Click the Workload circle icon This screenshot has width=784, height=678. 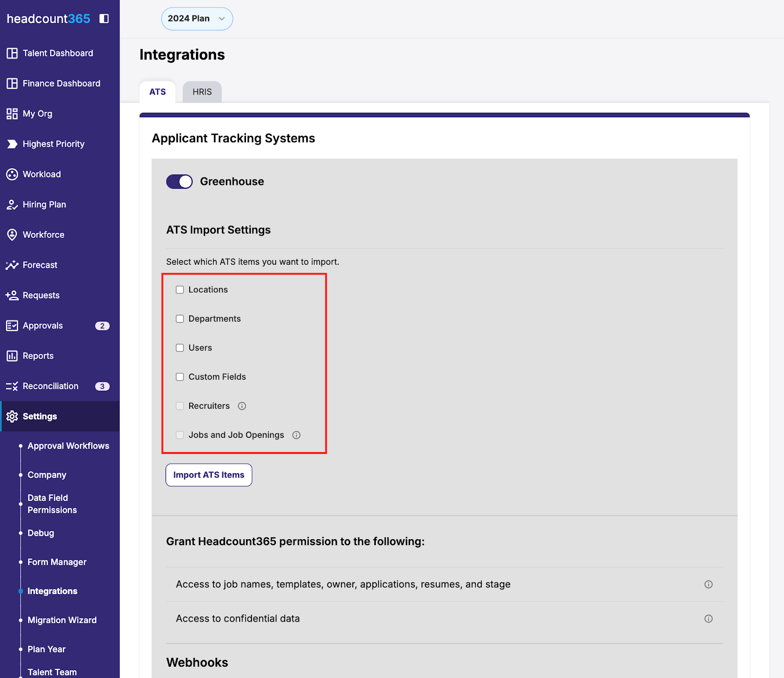pyautogui.click(x=12, y=174)
